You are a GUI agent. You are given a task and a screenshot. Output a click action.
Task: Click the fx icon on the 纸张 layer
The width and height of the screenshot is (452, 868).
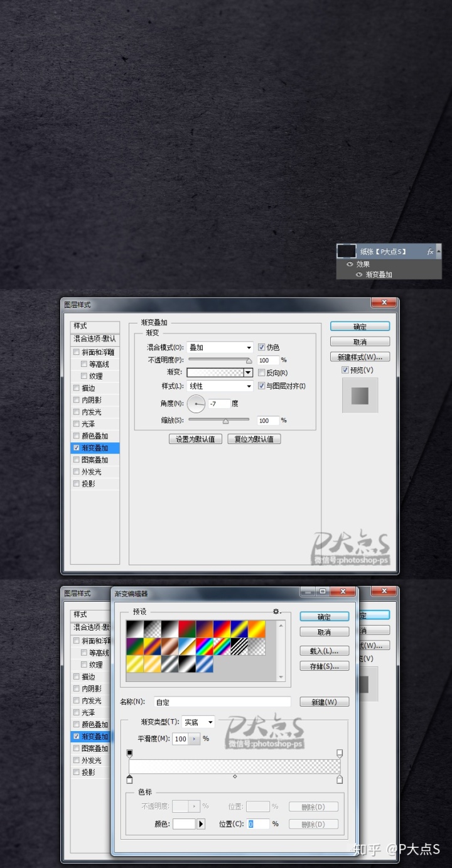pos(430,252)
